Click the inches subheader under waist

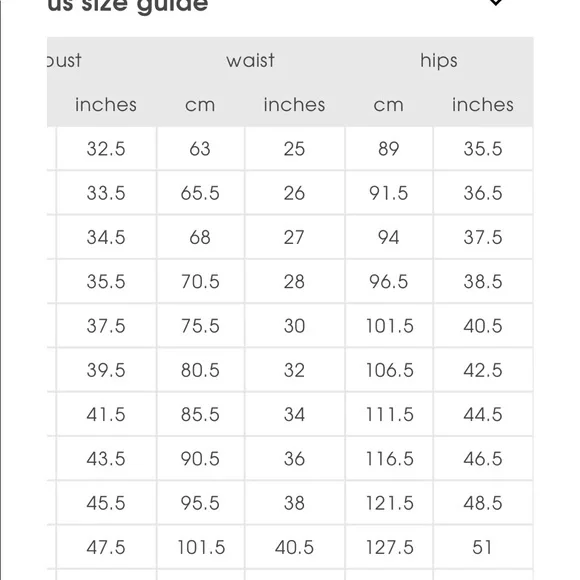tap(294, 105)
